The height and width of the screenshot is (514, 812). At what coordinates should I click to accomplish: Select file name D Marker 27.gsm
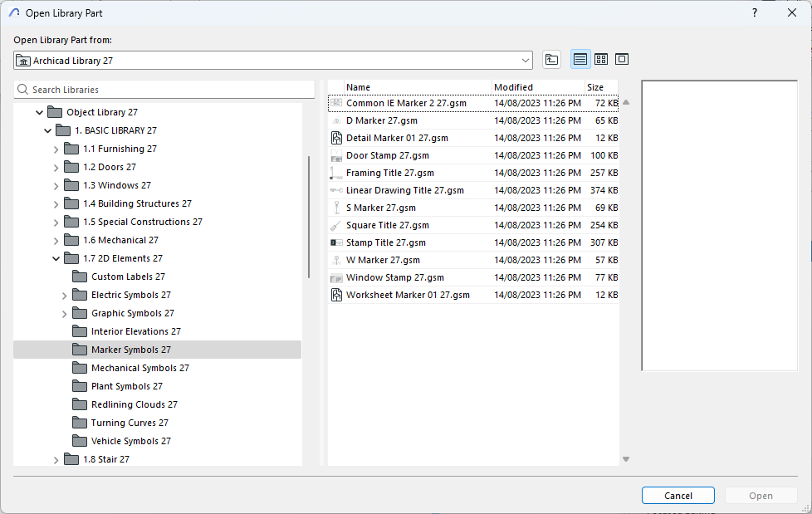pos(382,120)
